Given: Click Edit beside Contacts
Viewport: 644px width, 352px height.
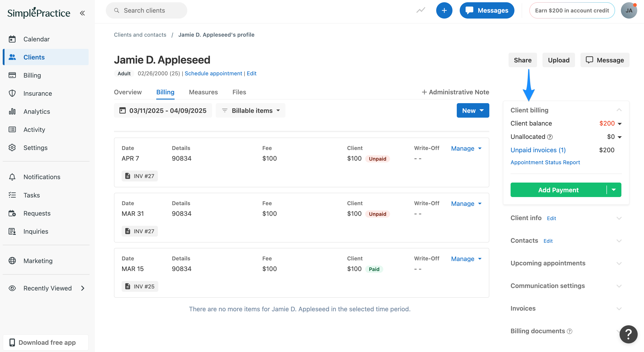Looking at the screenshot, I should 548,241.
